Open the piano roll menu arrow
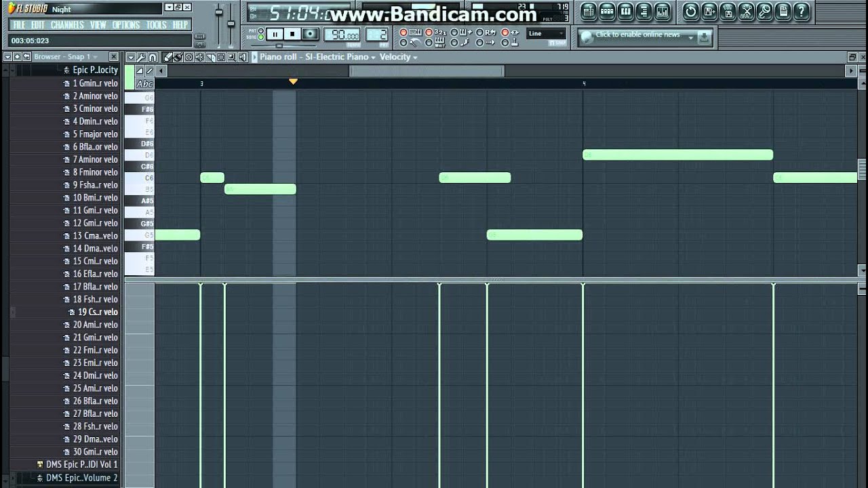The image size is (868, 488). tap(131, 57)
